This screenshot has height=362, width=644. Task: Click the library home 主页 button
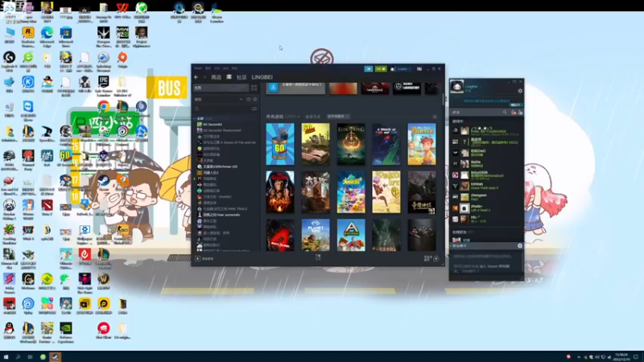221,88
